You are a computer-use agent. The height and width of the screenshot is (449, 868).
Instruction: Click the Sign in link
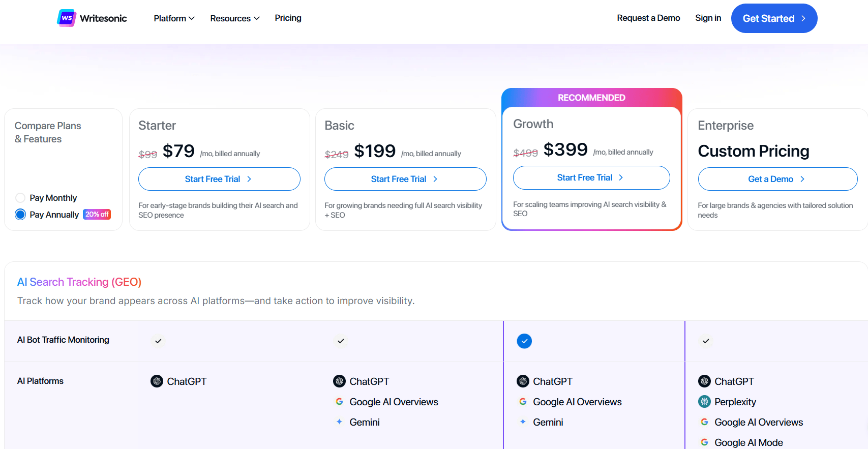(x=708, y=18)
